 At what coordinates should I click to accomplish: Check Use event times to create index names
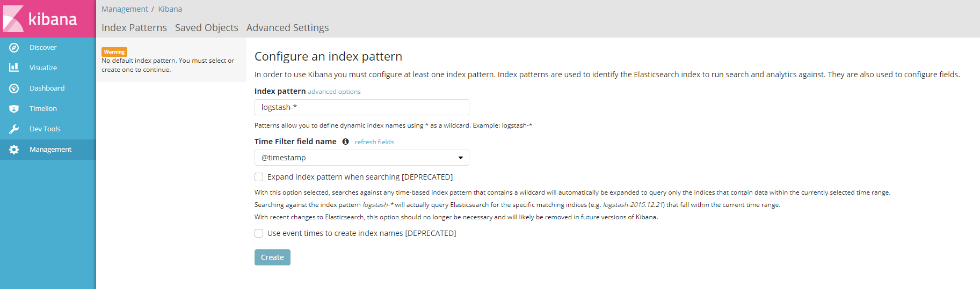click(x=259, y=233)
